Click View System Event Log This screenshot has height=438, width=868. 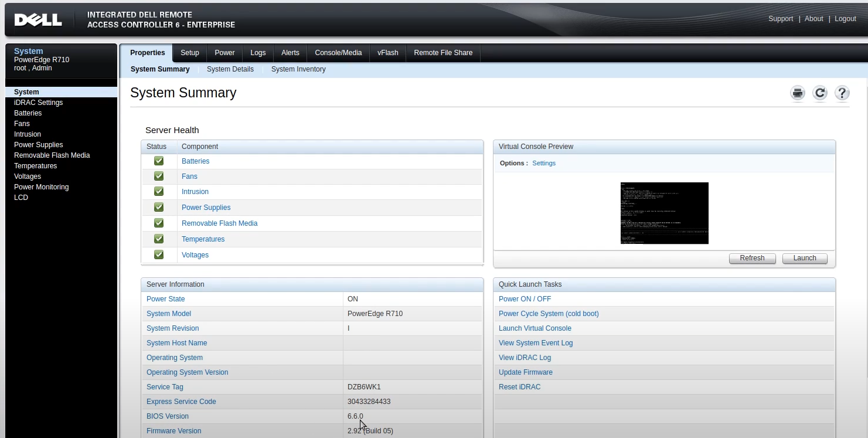click(536, 343)
